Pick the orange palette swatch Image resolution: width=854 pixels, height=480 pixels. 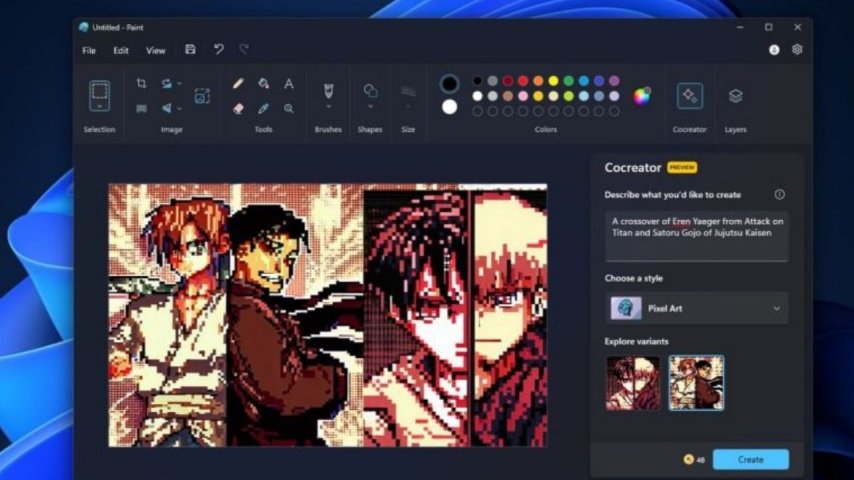click(x=538, y=81)
